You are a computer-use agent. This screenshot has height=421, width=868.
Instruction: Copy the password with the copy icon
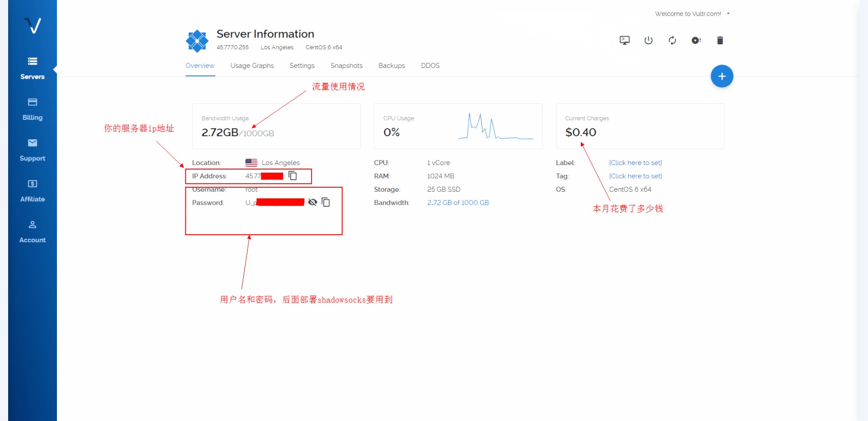325,202
